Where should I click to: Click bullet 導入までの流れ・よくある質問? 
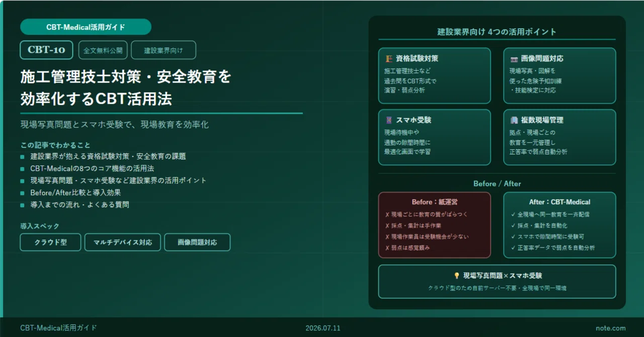tap(79, 205)
